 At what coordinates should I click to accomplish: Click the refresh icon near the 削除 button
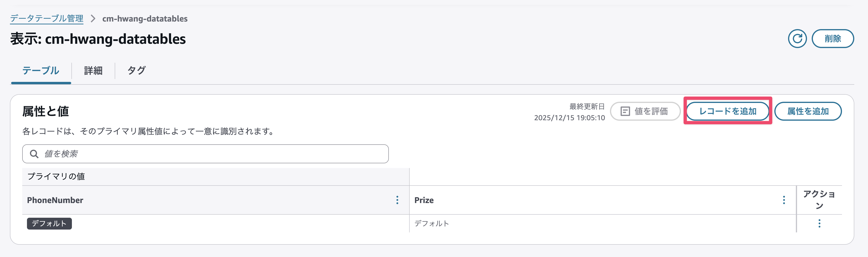click(x=797, y=38)
